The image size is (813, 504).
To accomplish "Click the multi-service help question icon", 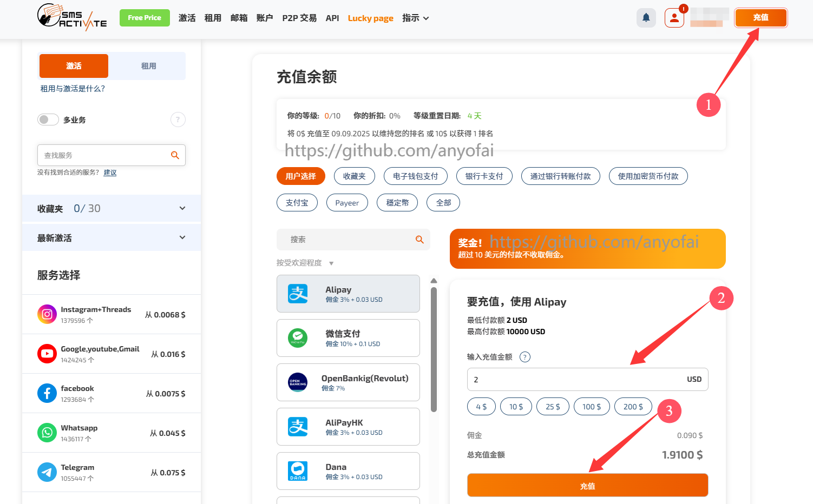I will click(178, 120).
